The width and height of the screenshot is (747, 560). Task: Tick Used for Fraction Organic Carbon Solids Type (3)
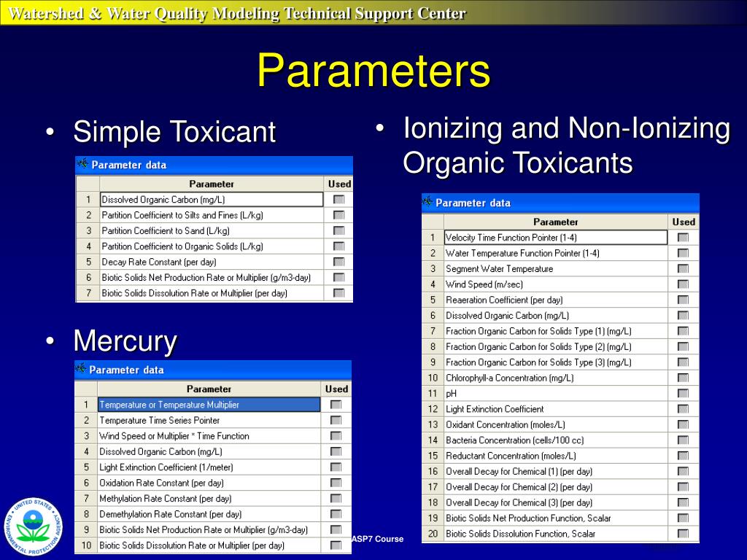coord(683,362)
